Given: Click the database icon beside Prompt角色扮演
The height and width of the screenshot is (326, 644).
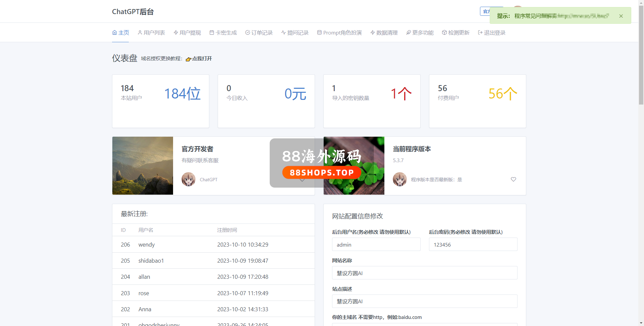Looking at the screenshot, I should pyautogui.click(x=319, y=32).
